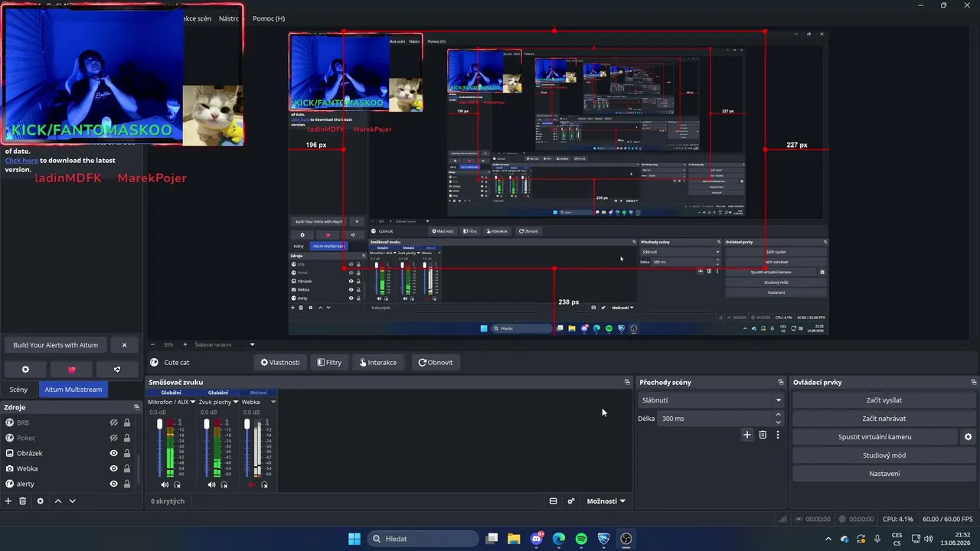
Task: Hide the Obrázek source
Action: [x=113, y=453]
